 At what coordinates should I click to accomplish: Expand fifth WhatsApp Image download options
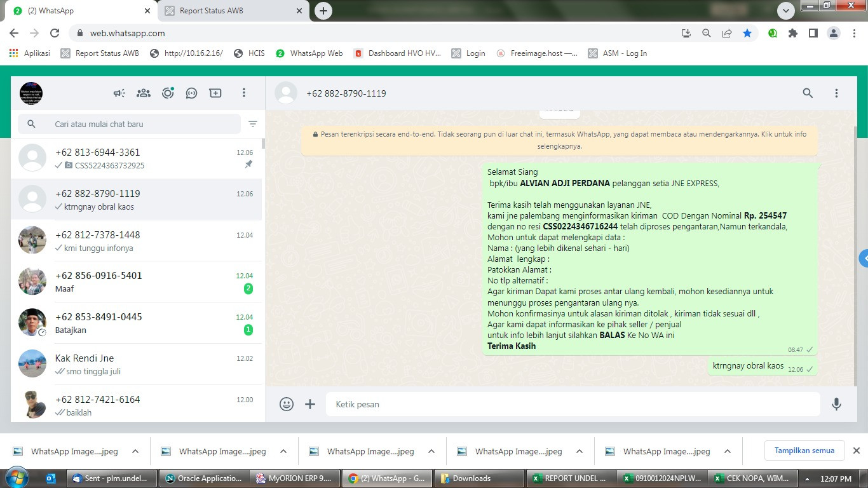point(728,451)
